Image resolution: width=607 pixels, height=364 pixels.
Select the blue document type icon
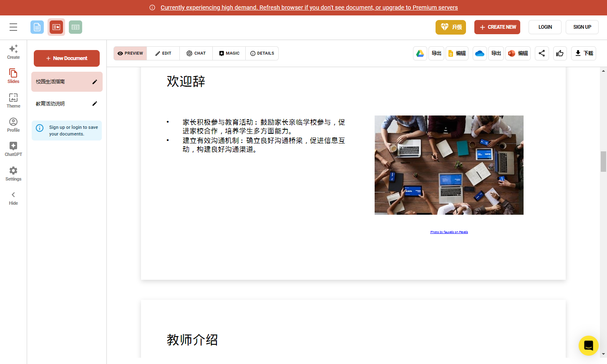[x=37, y=27]
